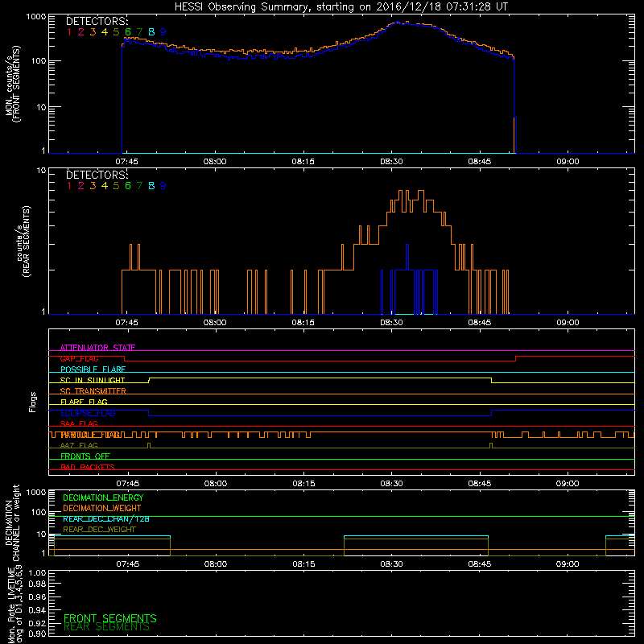
Task: Click the Flags y-axis title
Action: [x=33, y=402]
